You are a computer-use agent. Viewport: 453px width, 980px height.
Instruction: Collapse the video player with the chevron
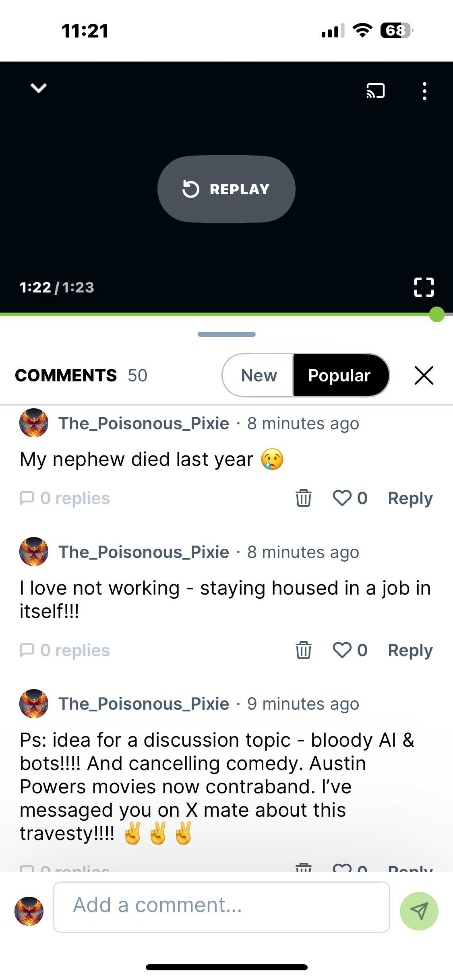coord(39,88)
